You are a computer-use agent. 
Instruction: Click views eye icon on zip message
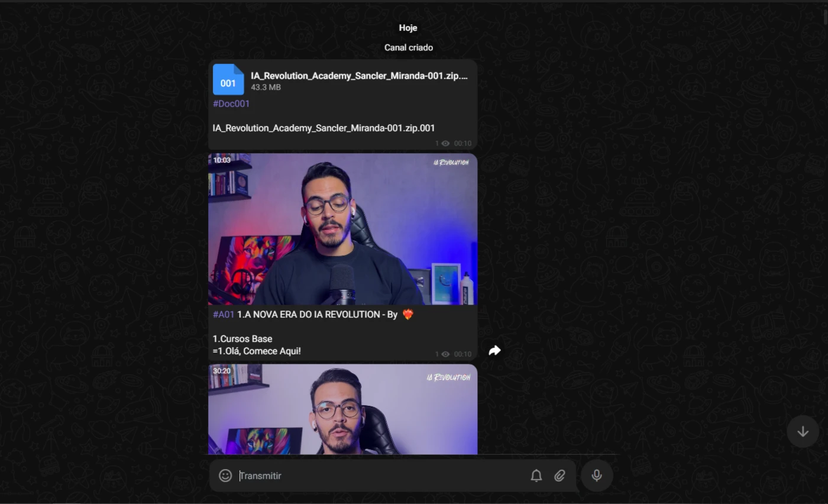(445, 144)
